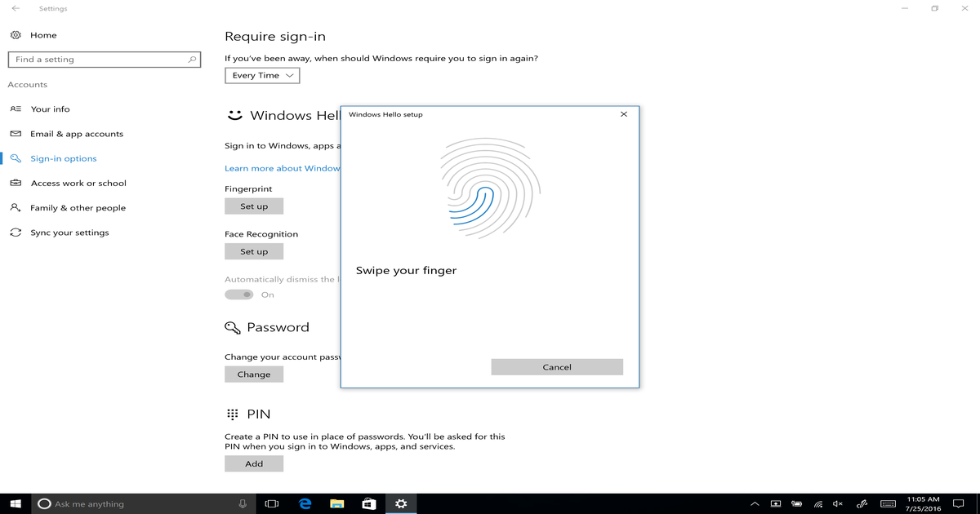Toggle automatic lock screen dismissal off

[x=238, y=294]
